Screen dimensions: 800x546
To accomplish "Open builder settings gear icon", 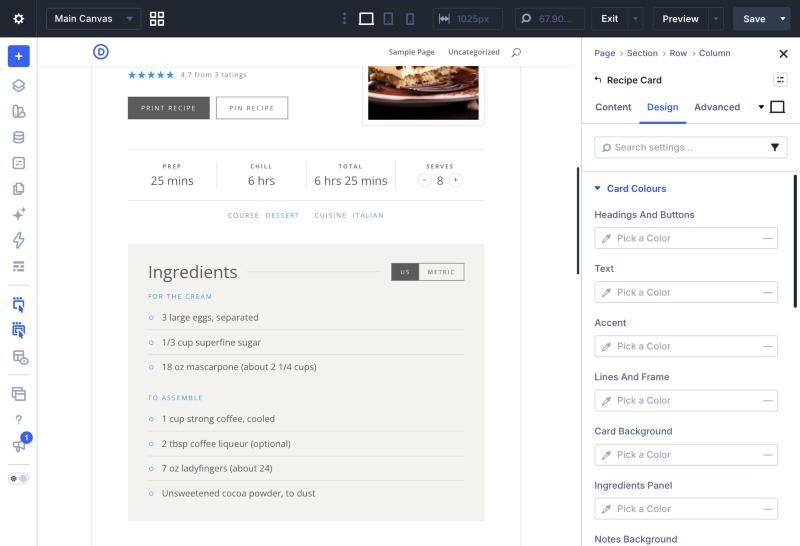I will [x=18, y=19].
